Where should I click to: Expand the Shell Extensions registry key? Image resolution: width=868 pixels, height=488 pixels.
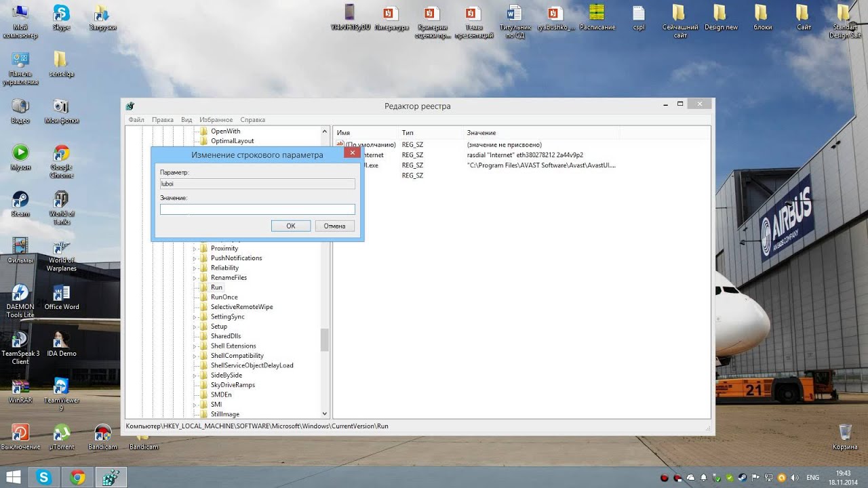pos(195,346)
